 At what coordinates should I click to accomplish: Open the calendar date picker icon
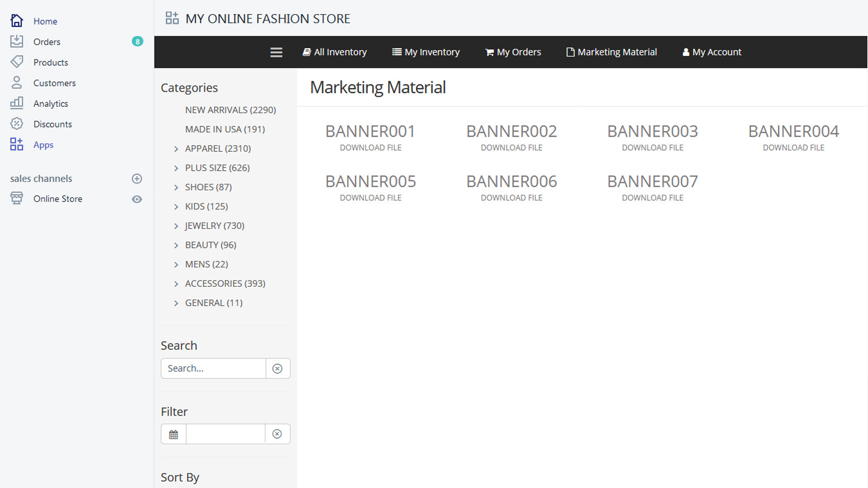[174, 434]
